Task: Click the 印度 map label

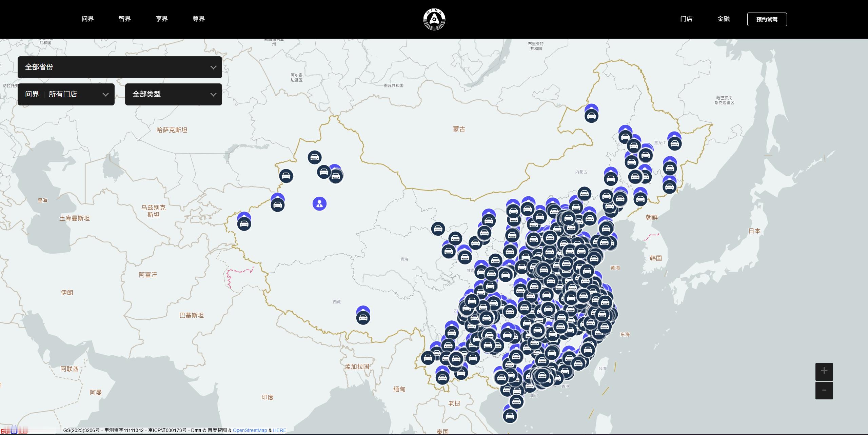Action: click(268, 397)
